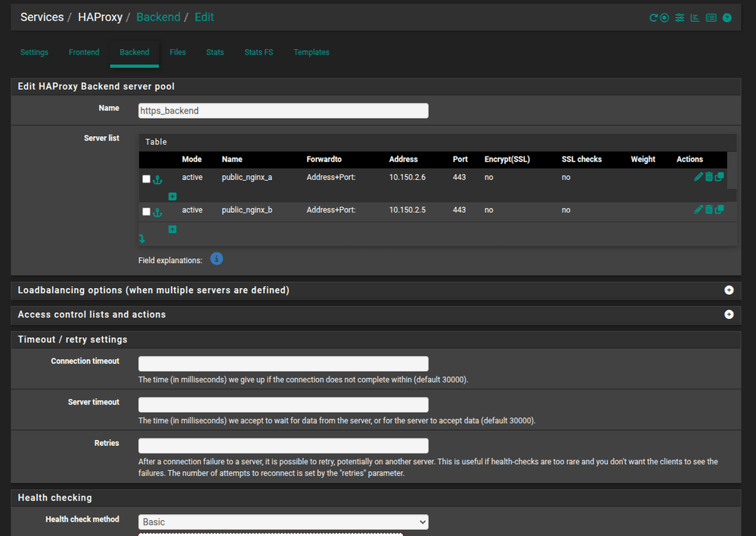Switch to the Settings tab

tap(34, 52)
